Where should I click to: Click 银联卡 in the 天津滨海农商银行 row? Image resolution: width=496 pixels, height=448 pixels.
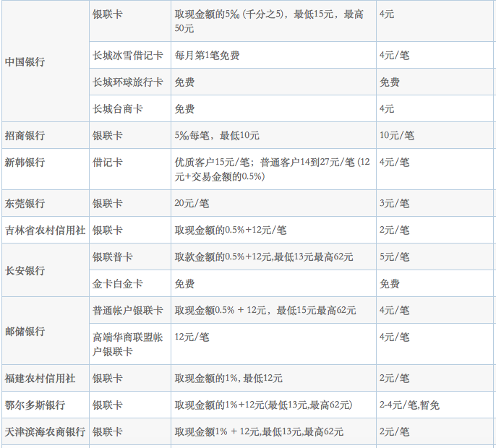pos(107,432)
